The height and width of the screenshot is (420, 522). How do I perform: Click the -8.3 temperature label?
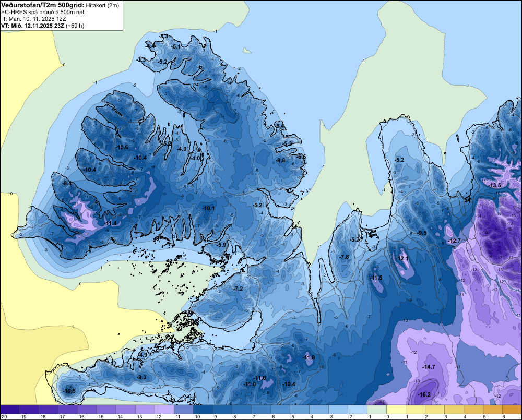(141, 377)
